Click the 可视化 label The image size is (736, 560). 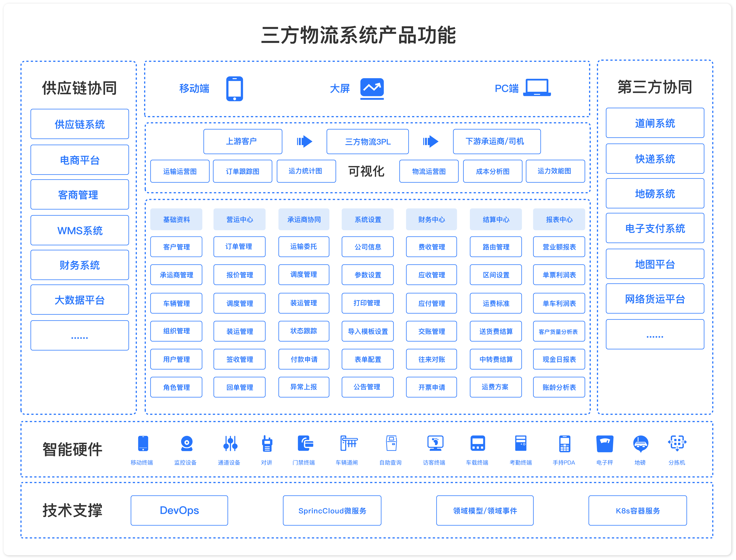coord(366,171)
